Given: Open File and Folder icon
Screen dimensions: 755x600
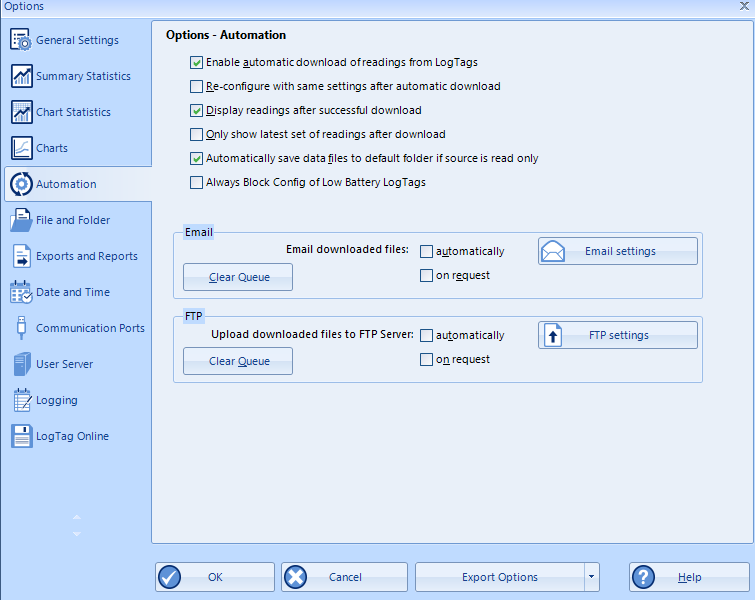Looking at the screenshot, I should tap(21, 220).
